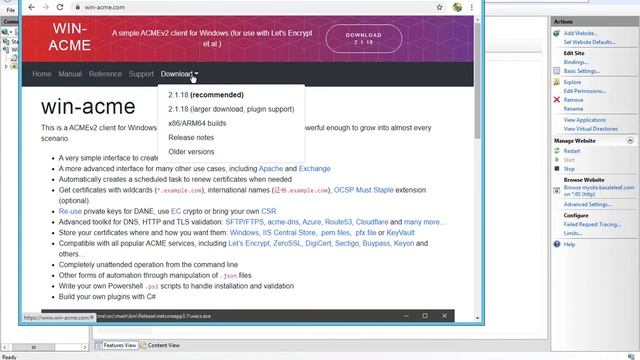Open the CSR link

pos(269,211)
